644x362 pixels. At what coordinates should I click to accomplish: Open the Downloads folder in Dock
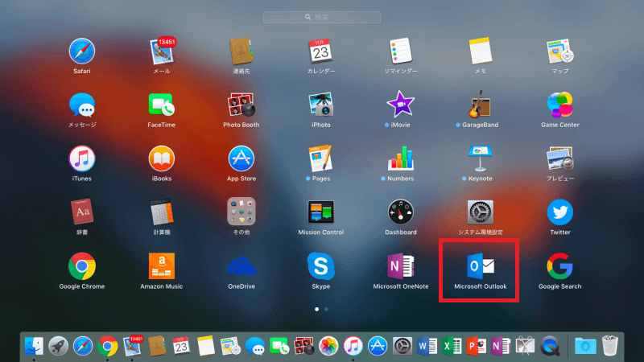click(x=585, y=346)
